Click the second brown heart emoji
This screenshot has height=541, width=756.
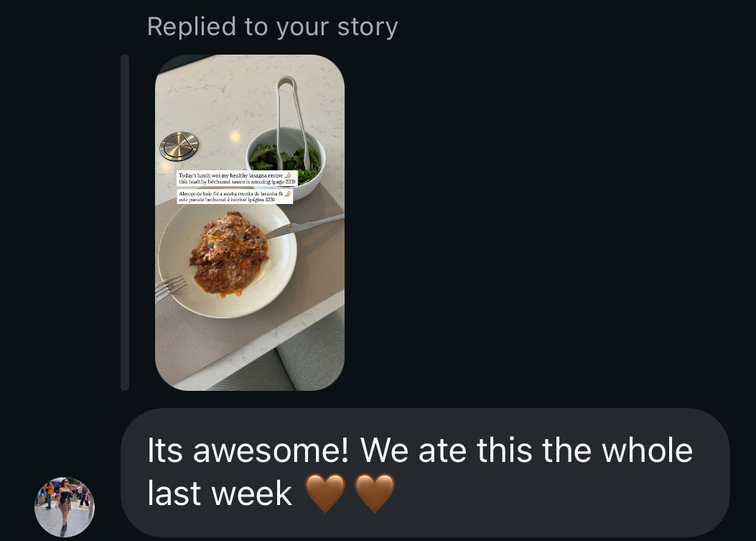tap(374, 494)
